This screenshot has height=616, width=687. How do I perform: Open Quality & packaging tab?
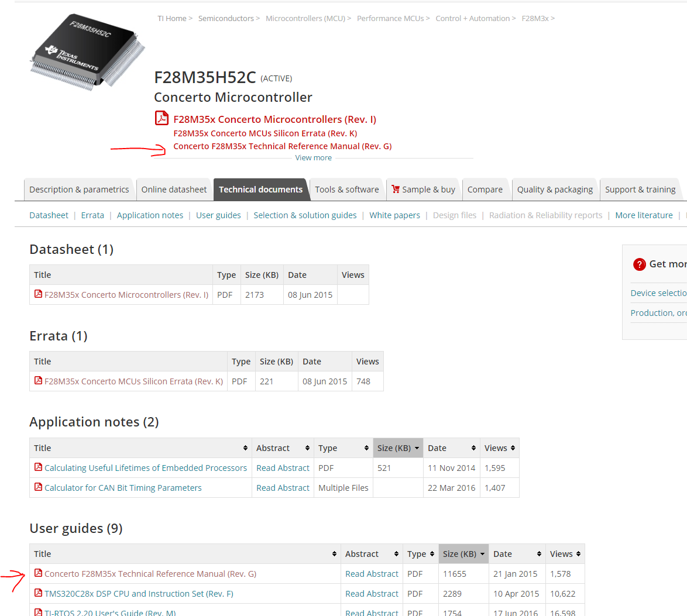555,190
